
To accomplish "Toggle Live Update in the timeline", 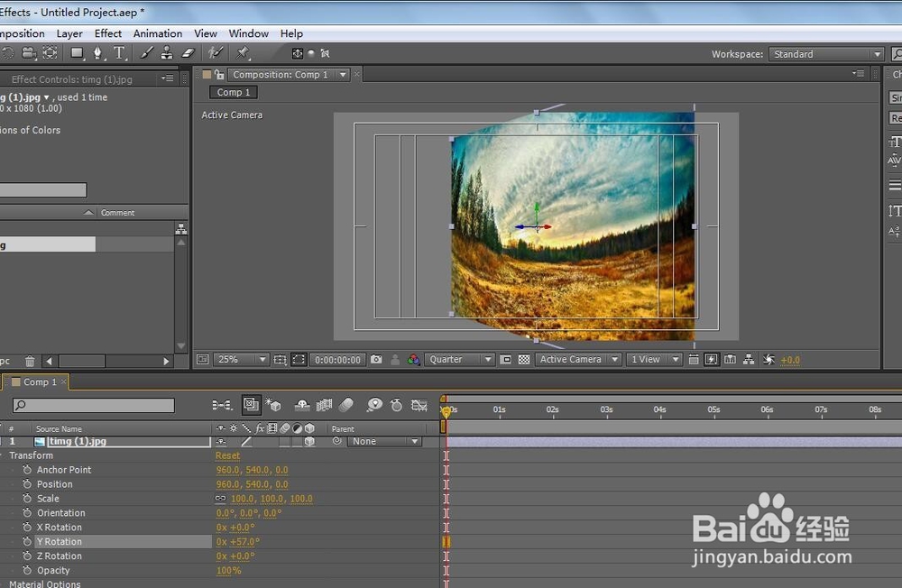I will (252, 405).
